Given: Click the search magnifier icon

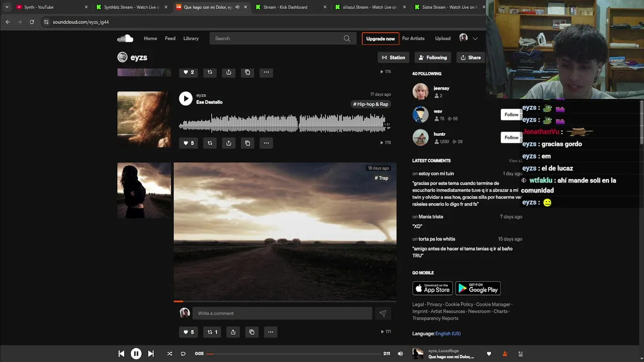Looking at the screenshot, I should coord(347,39).
